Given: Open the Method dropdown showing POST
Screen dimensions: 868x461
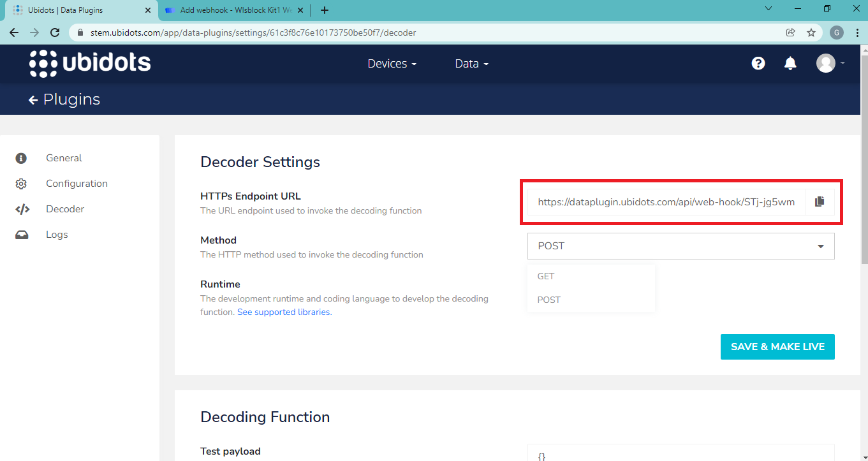Looking at the screenshot, I should pyautogui.click(x=680, y=246).
